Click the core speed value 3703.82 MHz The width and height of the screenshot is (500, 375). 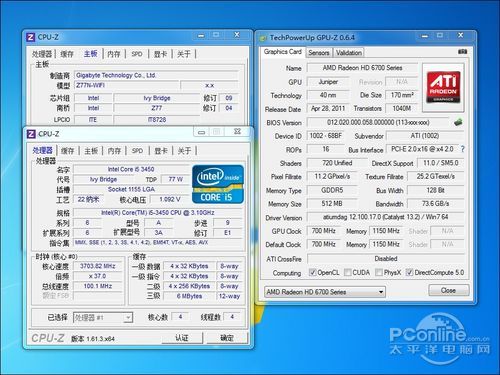point(98,266)
